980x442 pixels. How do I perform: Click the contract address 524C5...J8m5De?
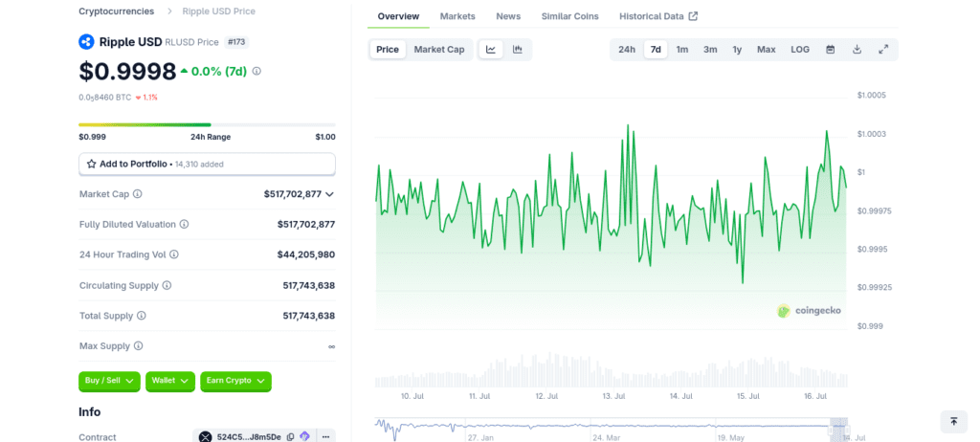[249, 437]
